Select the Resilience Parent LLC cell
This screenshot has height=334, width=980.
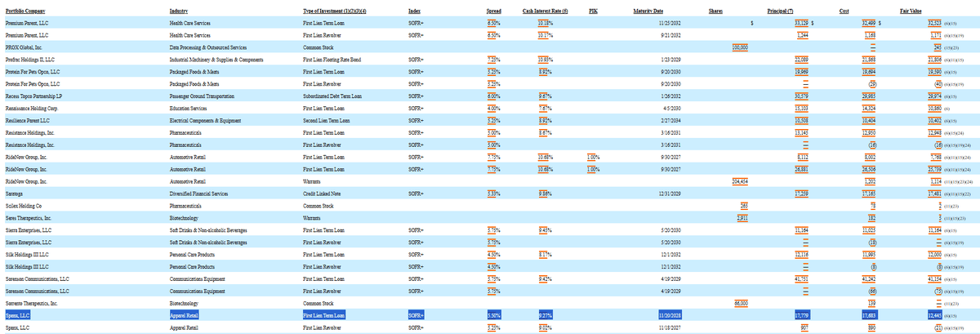[x=29, y=119]
